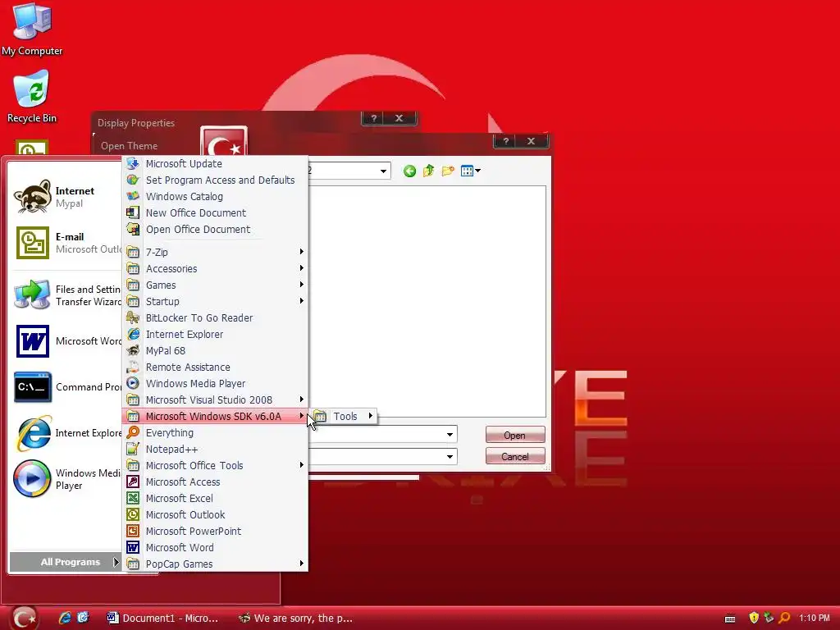Open the security shield tray icon
Screen dimensions: 840x630
(x=754, y=618)
